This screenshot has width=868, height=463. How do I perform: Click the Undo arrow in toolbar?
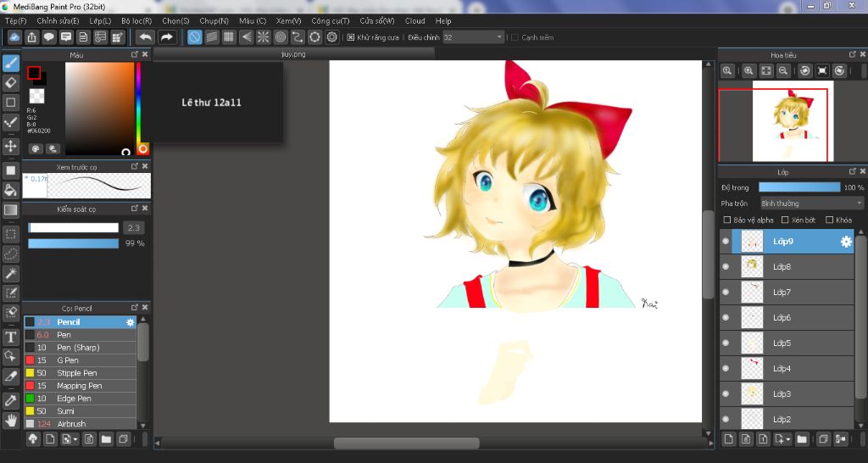click(x=145, y=37)
